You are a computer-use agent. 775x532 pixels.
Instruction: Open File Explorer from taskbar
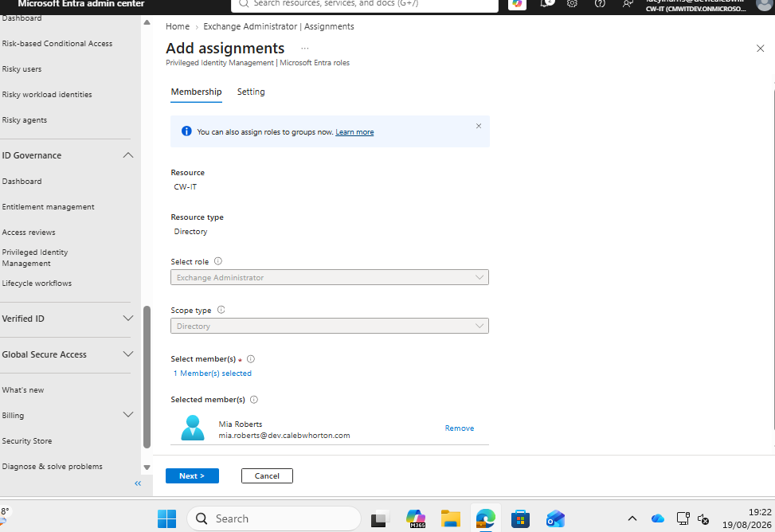pyautogui.click(x=450, y=519)
